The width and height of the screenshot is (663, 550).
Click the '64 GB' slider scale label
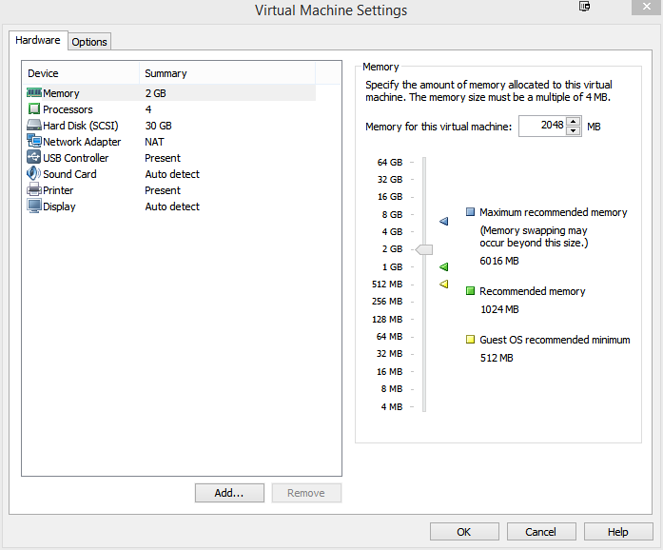point(390,162)
